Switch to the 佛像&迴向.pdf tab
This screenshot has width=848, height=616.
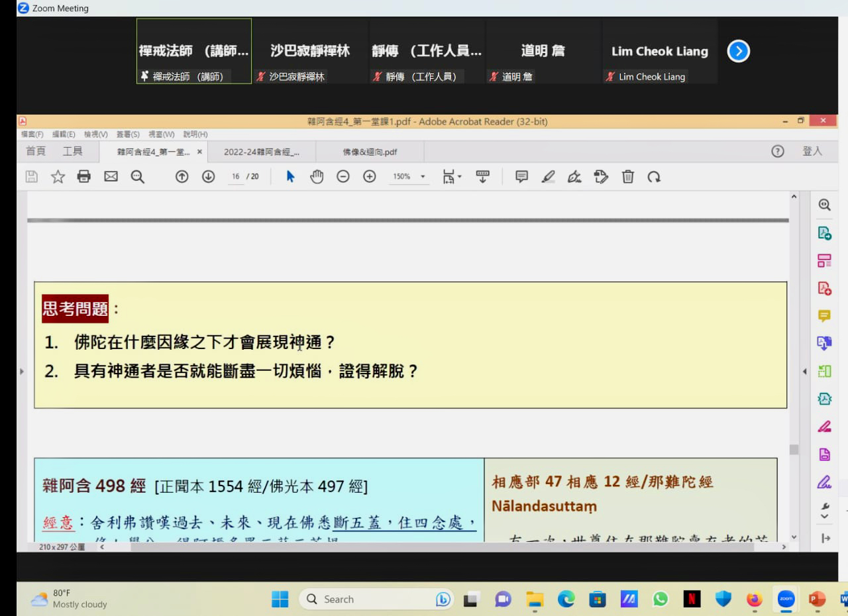coord(370,152)
